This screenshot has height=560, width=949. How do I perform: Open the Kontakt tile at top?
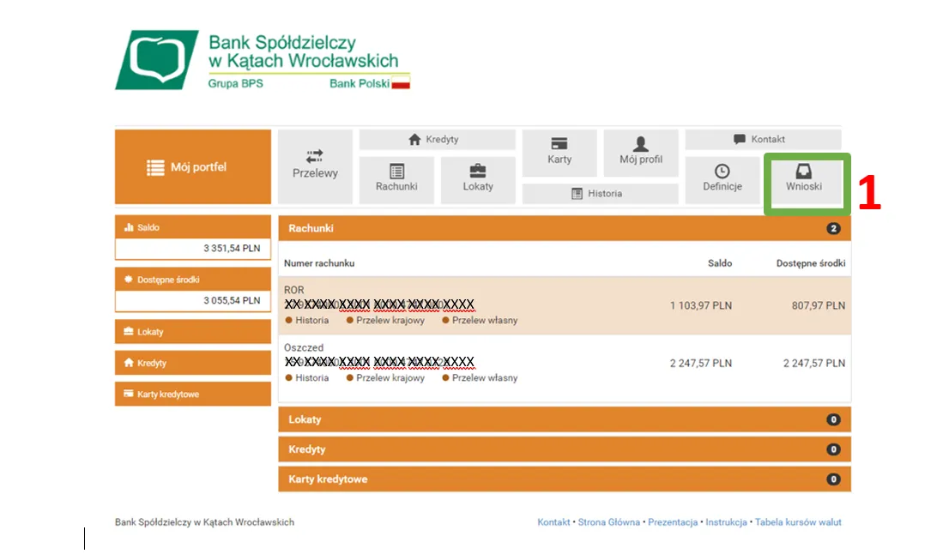(x=762, y=140)
